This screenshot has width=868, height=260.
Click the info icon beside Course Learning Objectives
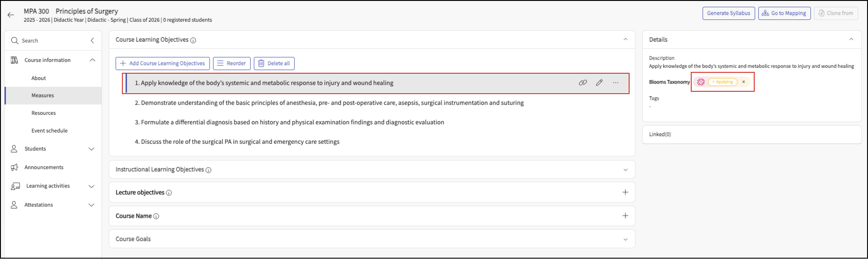point(193,40)
